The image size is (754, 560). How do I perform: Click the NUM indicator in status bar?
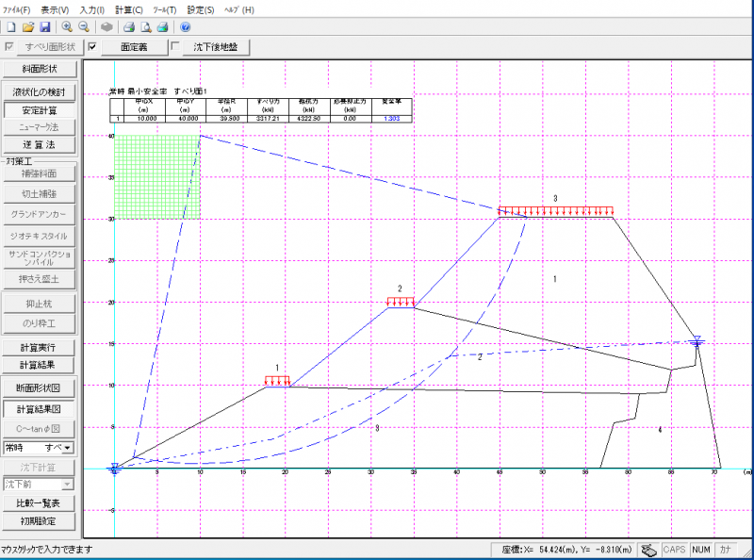(700, 550)
